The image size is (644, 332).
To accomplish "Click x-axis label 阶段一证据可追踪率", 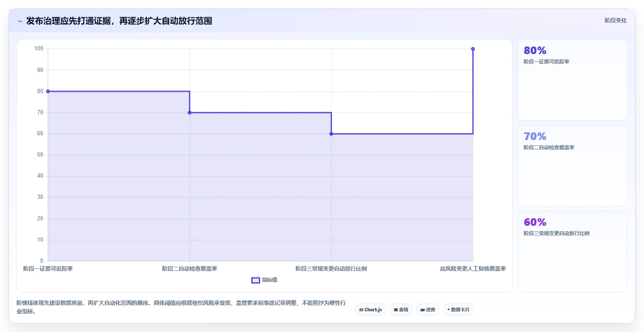I will point(48,269).
